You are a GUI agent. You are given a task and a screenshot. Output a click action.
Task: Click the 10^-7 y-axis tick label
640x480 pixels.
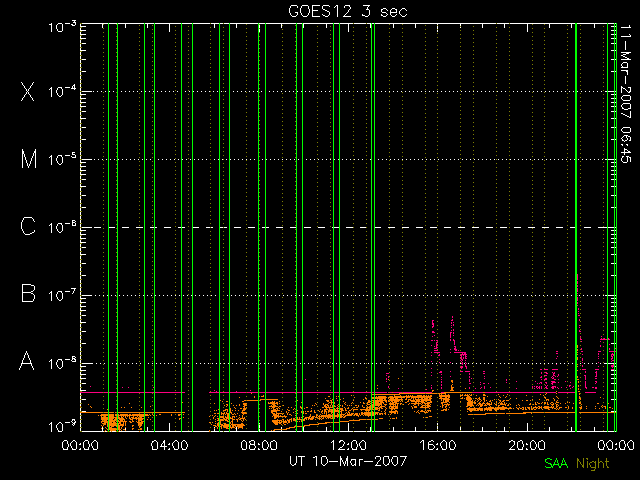click(62, 295)
